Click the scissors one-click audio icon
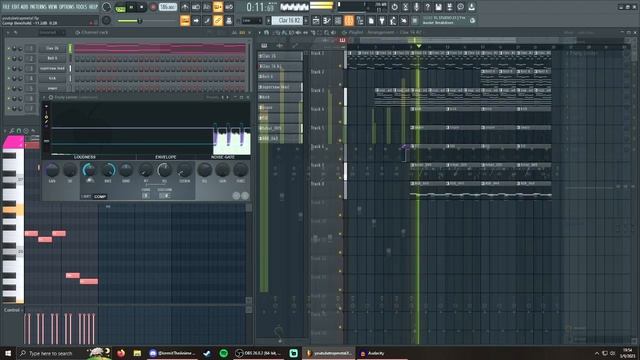The image size is (640, 360). [405, 7]
